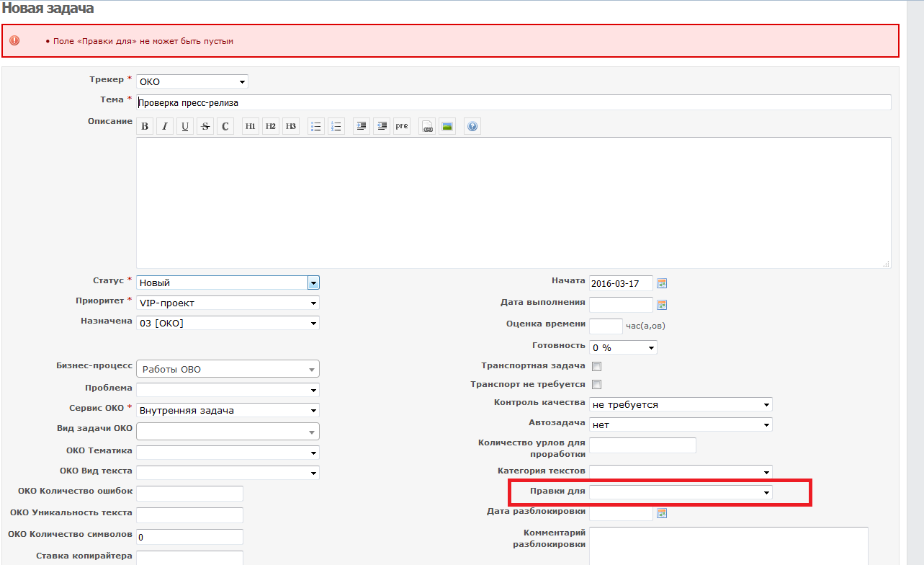Click the preformatted text 'pre' button
The width and height of the screenshot is (924, 565).
point(402,126)
